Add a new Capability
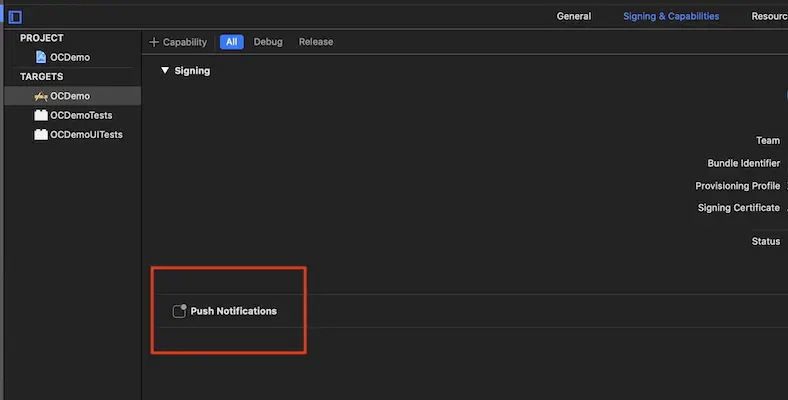 click(x=178, y=42)
